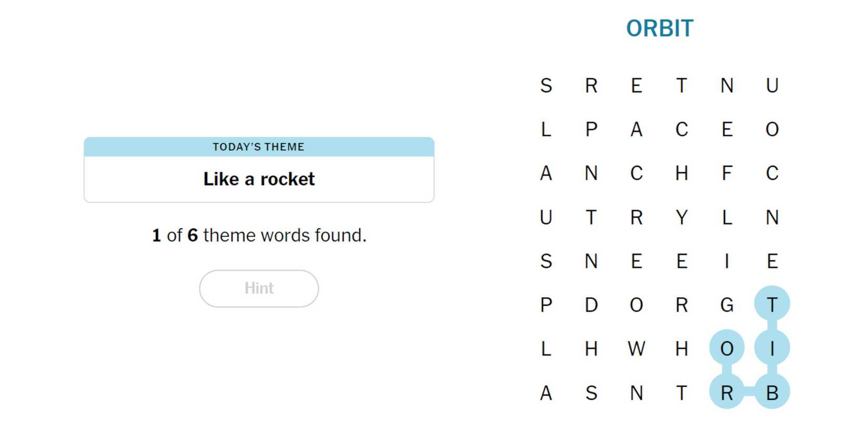
Task: Click the 'Like a rocket' theme text
Action: pyautogui.click(x=259, y=179)
